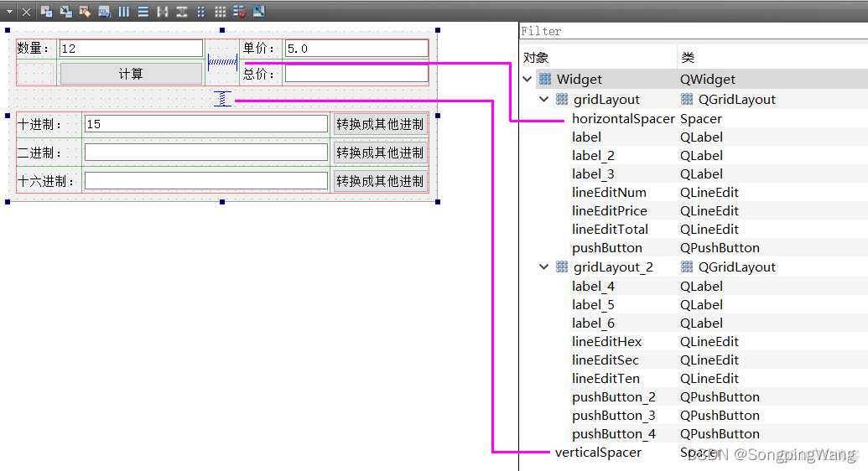Click the empty 总价 input field
The image size is (868, 471).
point(356,74)
